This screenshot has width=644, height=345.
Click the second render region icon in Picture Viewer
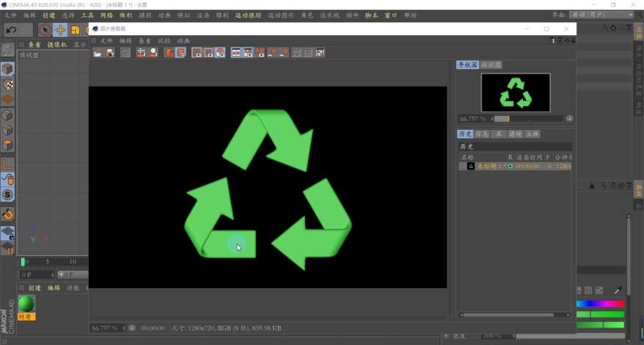(209, 53)
